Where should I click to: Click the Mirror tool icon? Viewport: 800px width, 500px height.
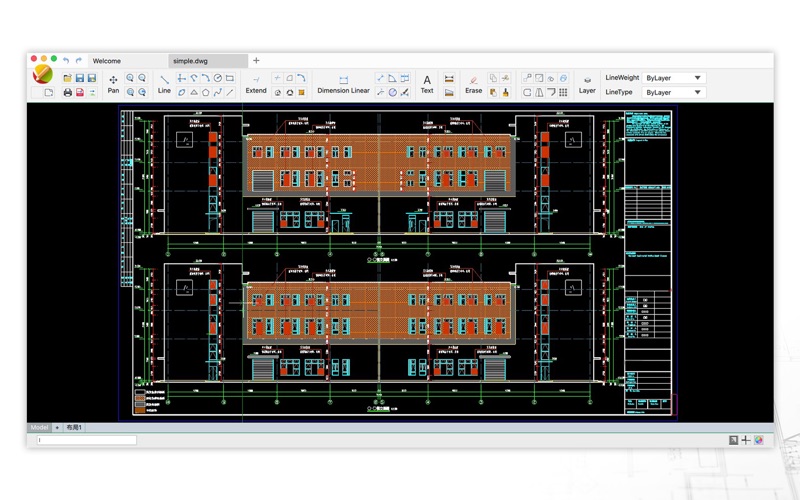pyautogui.click(x=539, y=92)
